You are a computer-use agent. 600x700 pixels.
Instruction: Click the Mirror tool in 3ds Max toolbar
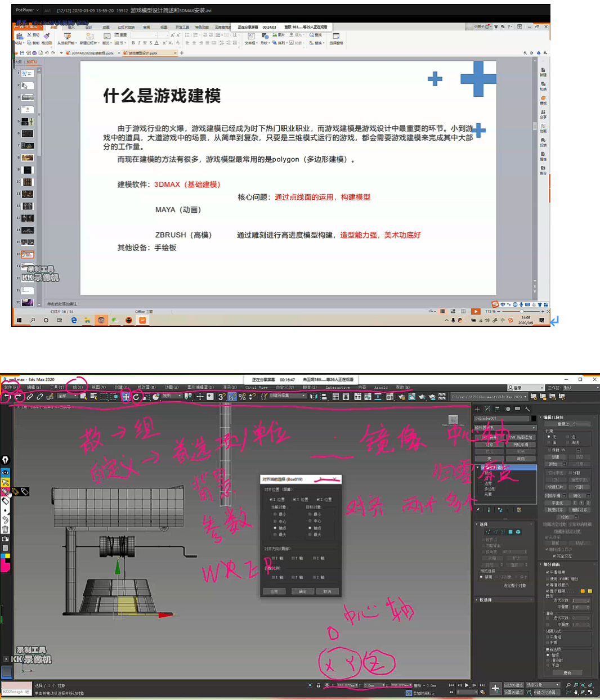(x=314, y=397)
